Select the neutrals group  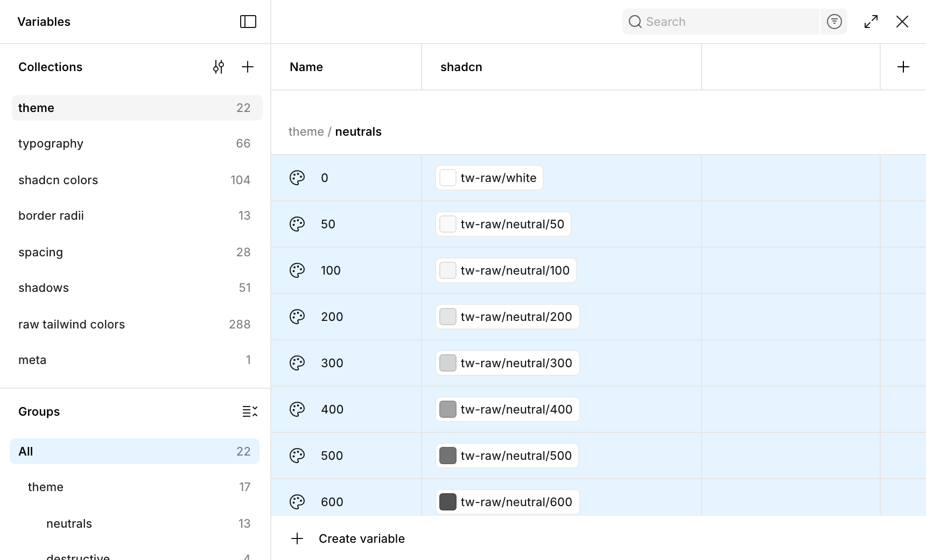tap(135, 523)
